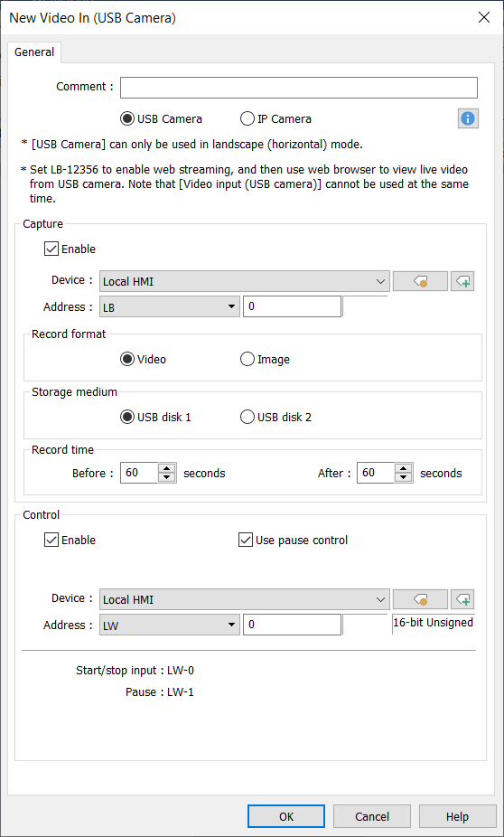Focus the Comment text field
The image size is (504, 837).
point(299,88)
